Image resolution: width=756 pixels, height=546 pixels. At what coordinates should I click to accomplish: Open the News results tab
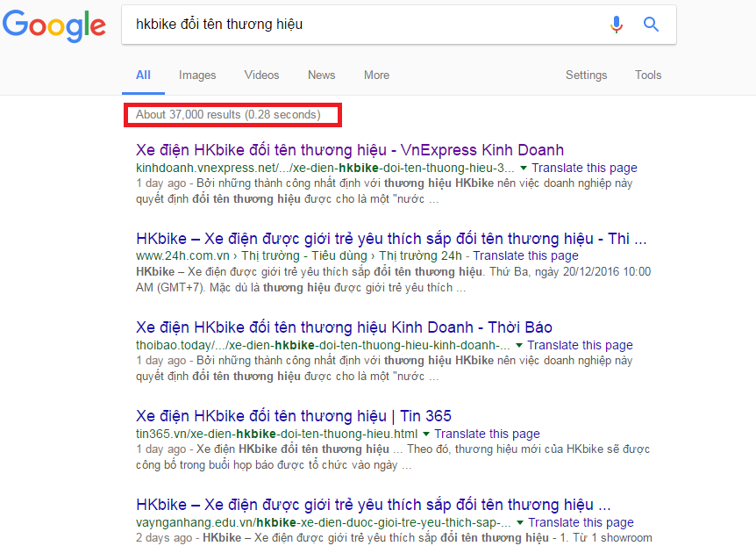(321, 75)
